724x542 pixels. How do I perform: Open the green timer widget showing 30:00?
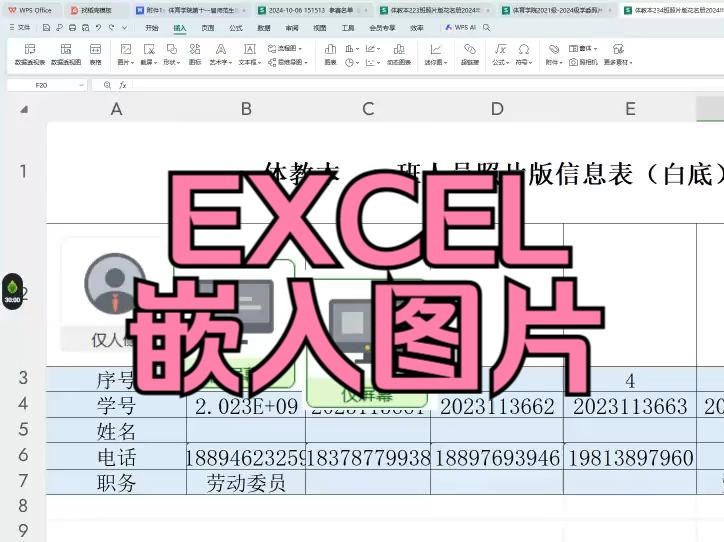[12, 291]
